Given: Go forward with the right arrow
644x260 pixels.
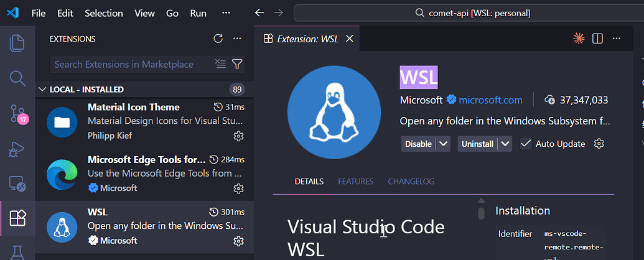Looking at the screenshot, I should (279, 13).
